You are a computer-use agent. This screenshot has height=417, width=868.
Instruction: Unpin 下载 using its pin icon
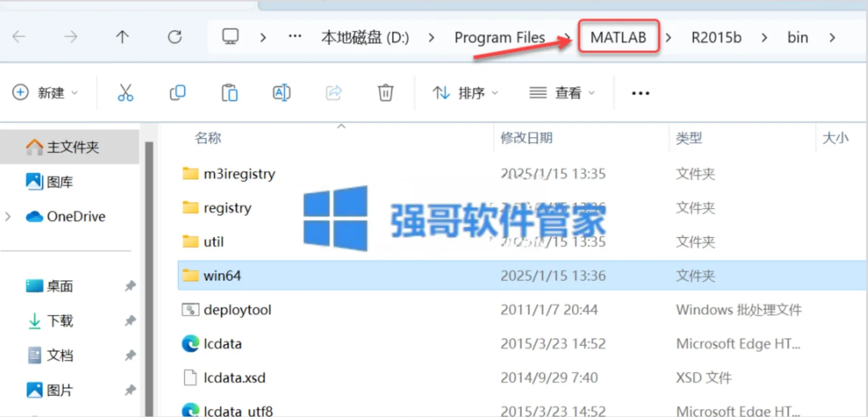coord(130,320)
